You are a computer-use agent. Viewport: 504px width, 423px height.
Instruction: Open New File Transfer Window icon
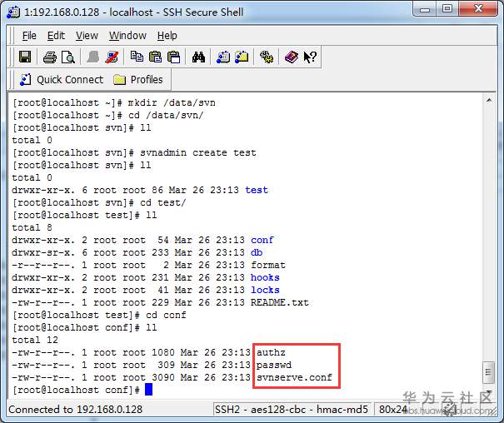[242, 57]
